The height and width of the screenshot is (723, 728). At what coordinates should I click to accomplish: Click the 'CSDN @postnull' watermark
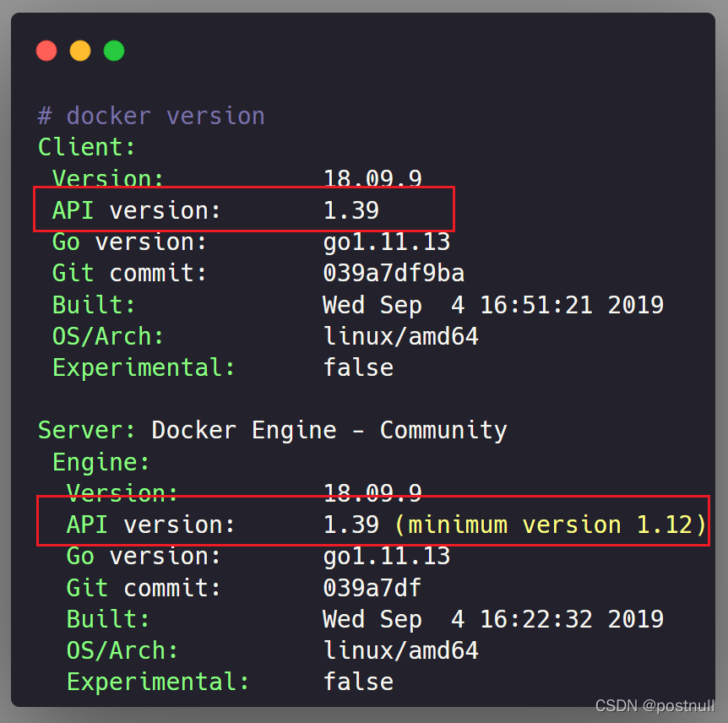click(655, 705)
